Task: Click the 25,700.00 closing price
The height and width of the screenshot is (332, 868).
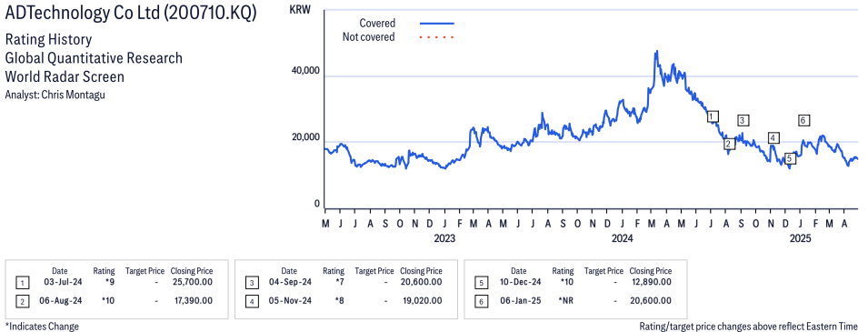Action: pos(192,282)
